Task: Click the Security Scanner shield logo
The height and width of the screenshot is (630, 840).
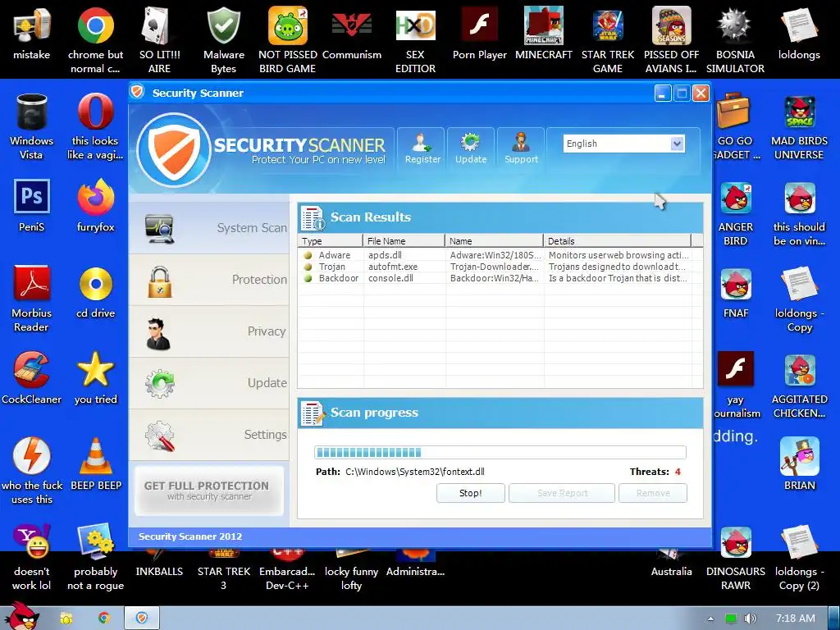Action: 174,149
